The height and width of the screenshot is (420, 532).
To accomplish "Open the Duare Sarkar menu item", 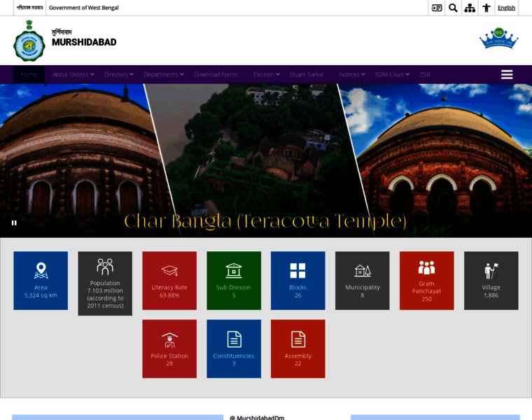I will 307,74.
